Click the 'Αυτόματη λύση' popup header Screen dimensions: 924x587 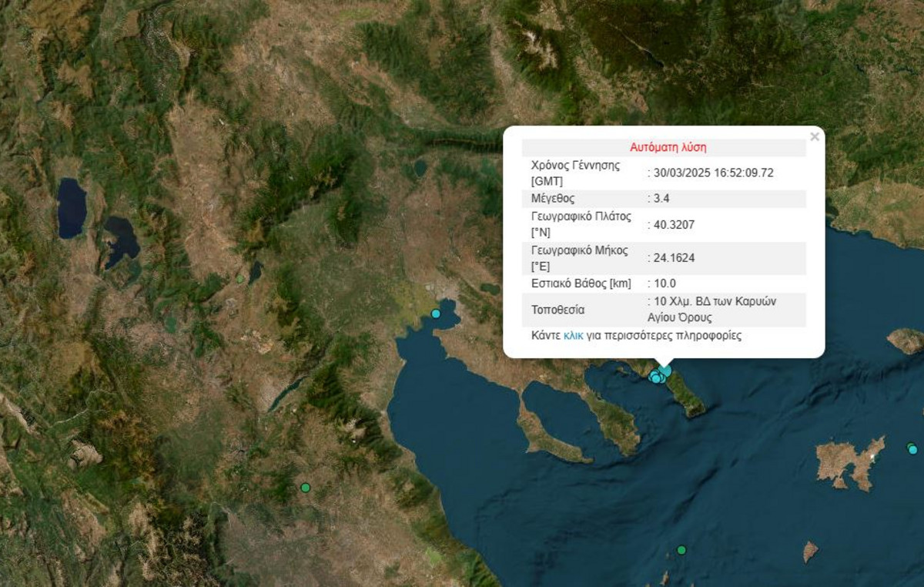point(668,147)
